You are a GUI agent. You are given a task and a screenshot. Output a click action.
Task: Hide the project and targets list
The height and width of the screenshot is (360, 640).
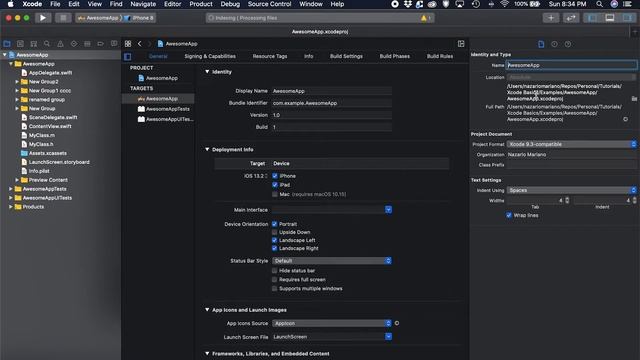[128, 57]
